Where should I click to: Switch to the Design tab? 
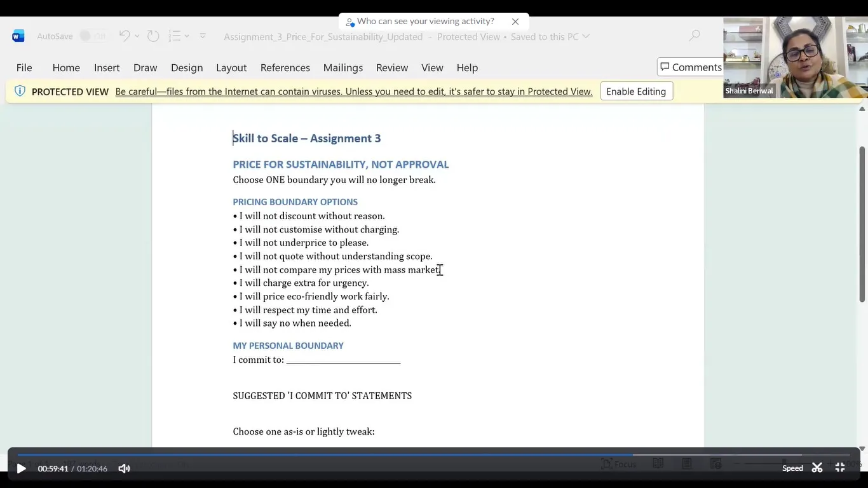pos(187,67)
